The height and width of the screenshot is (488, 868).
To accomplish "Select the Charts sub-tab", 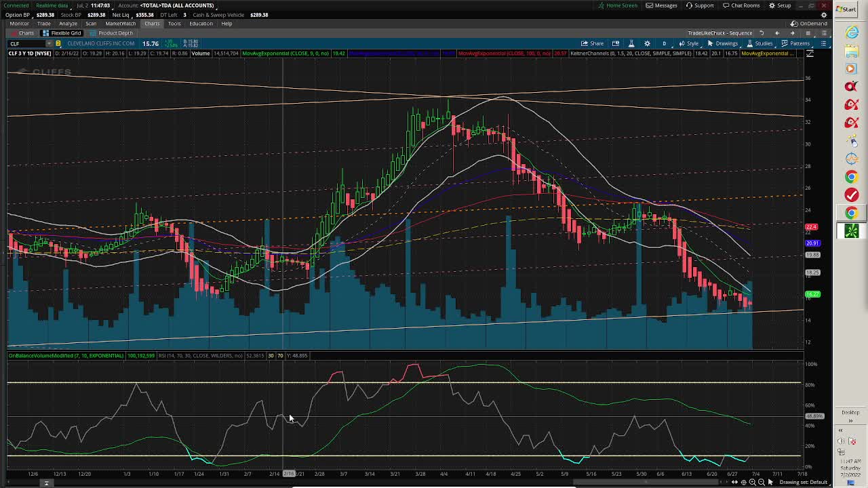I will coord(22,33).
